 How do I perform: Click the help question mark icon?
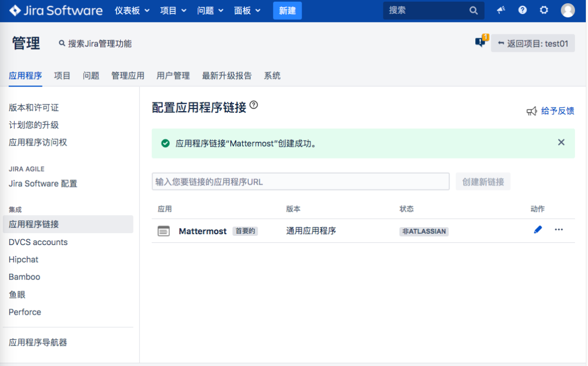522,10
